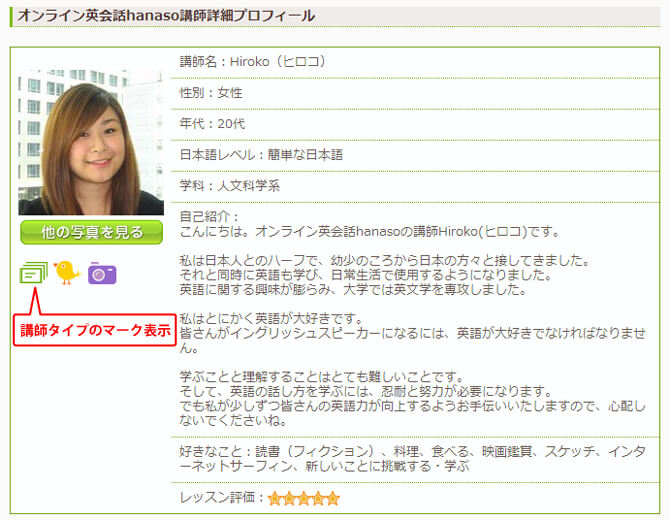
Task: Click the line そして、英語の話し方を学ぶには
Action: pyautogui.click(x=366, y=391)
